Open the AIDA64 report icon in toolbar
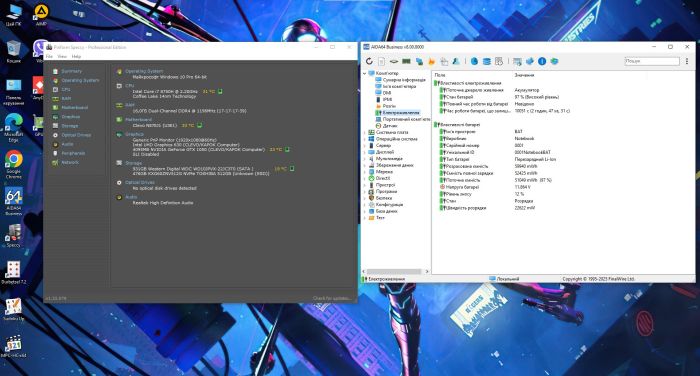 (382, 62)
